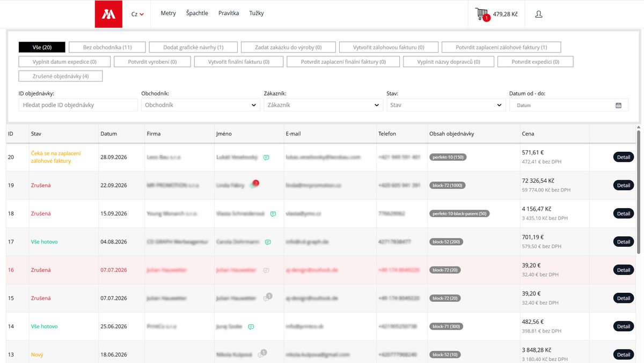Click the red M logo
The image size is (644, 363).
(108, 14)
